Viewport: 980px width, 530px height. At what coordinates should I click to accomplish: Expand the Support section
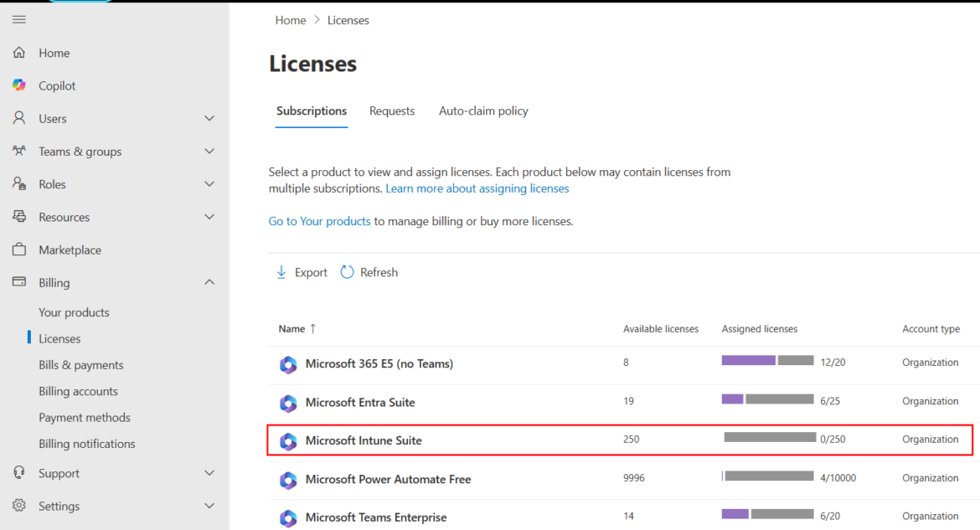(209, 473)
